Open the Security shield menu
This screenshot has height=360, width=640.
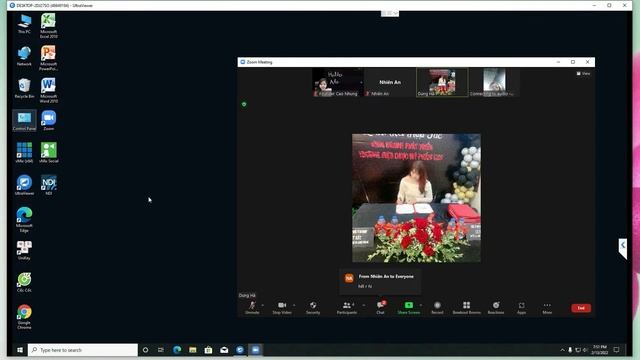pyautogui.click(x=313, y=308)
